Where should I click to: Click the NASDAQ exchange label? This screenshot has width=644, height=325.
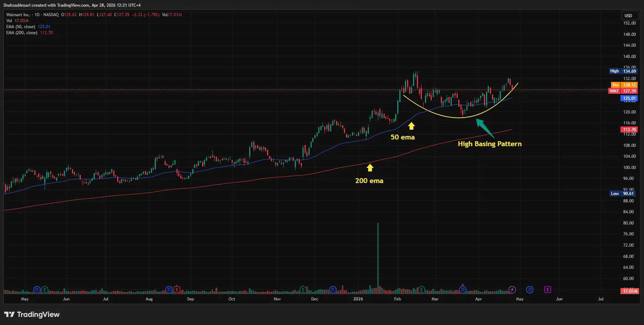(x=52, y=15)
